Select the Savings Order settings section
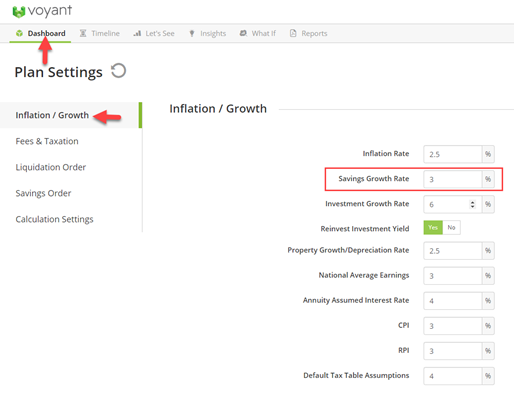The width and height of the screenshot is (514, 394). pyautogui.click(x=43, y=193)
